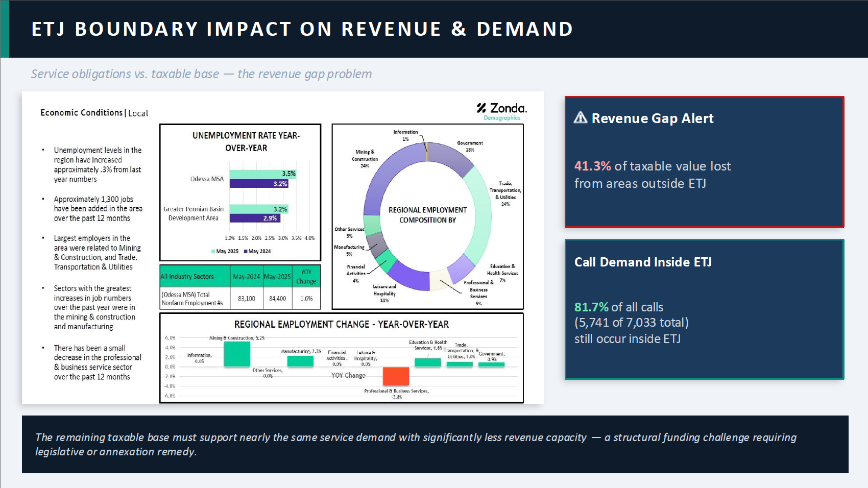Click the Regional Employment Change chart title

[x=341, y=324]
